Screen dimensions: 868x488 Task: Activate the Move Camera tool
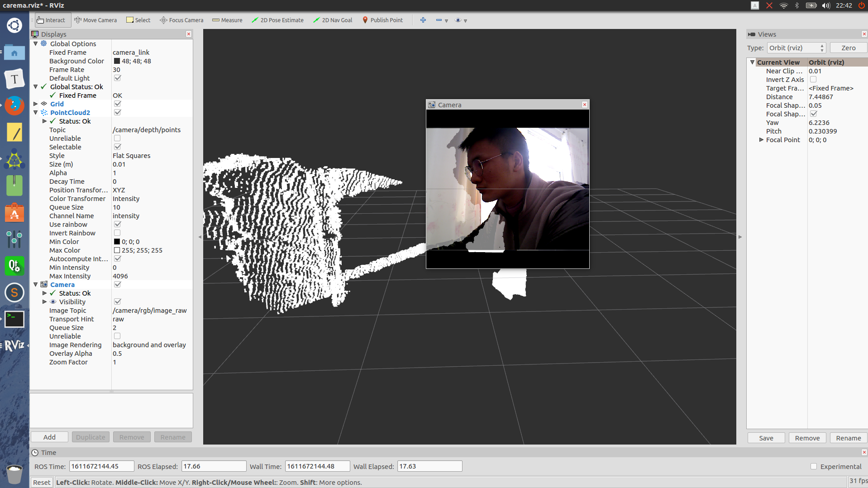pyautogui.click(x=95, y=20)
